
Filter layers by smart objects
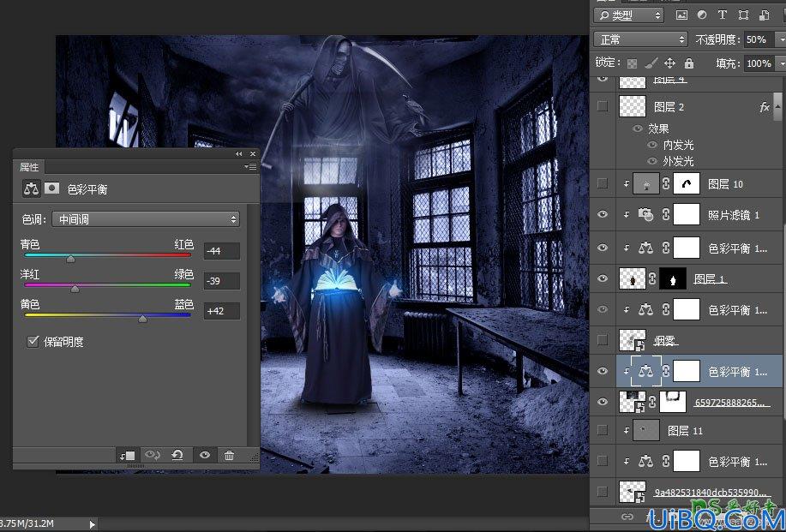(x=764, y=15)
